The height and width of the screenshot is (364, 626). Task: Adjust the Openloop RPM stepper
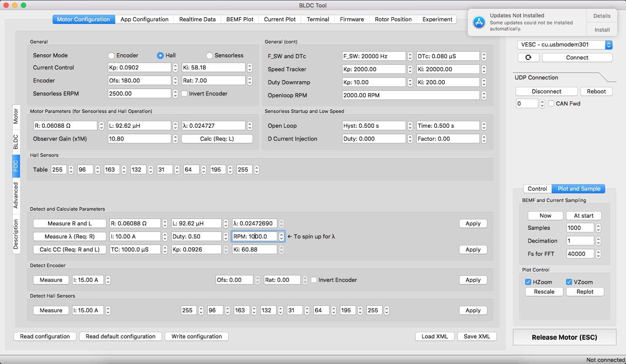[x=484, y=95]
